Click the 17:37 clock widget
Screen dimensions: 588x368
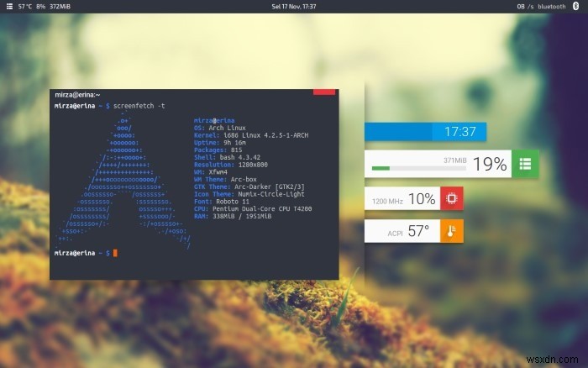[425, 132]
